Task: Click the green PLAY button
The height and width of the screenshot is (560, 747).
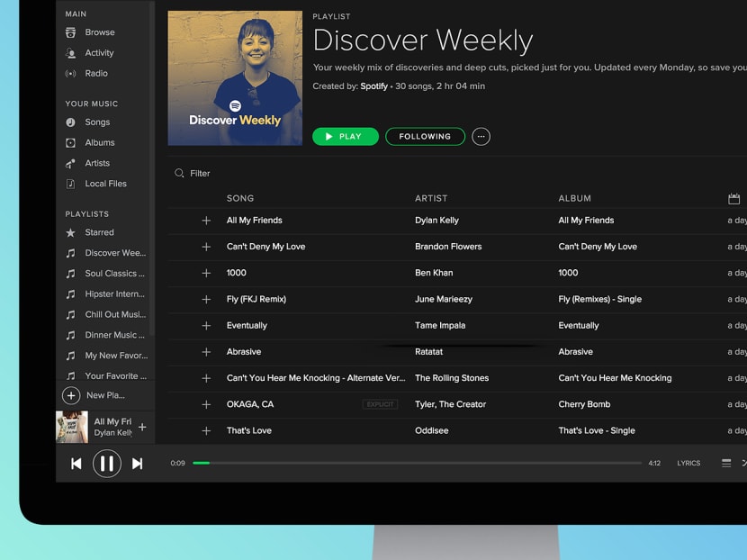Action: click(x=346, y=136)
